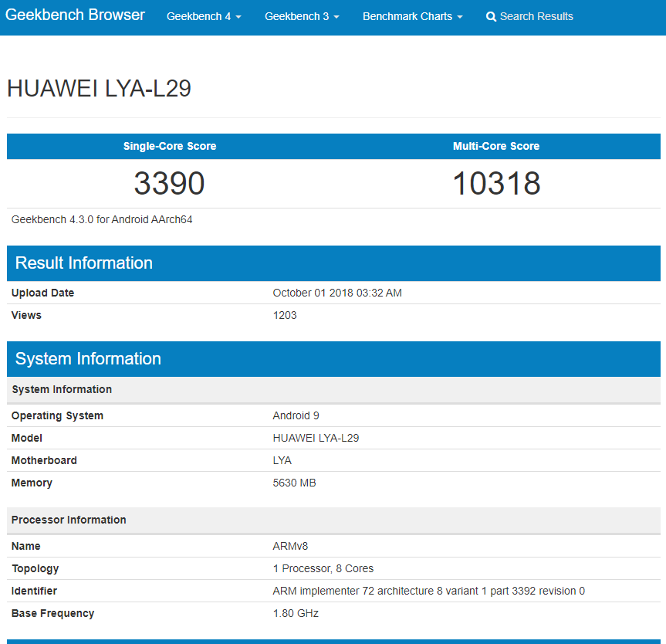Click the Memory row label
This screenshot has width=666, height=644.
(x=32, y=483)
